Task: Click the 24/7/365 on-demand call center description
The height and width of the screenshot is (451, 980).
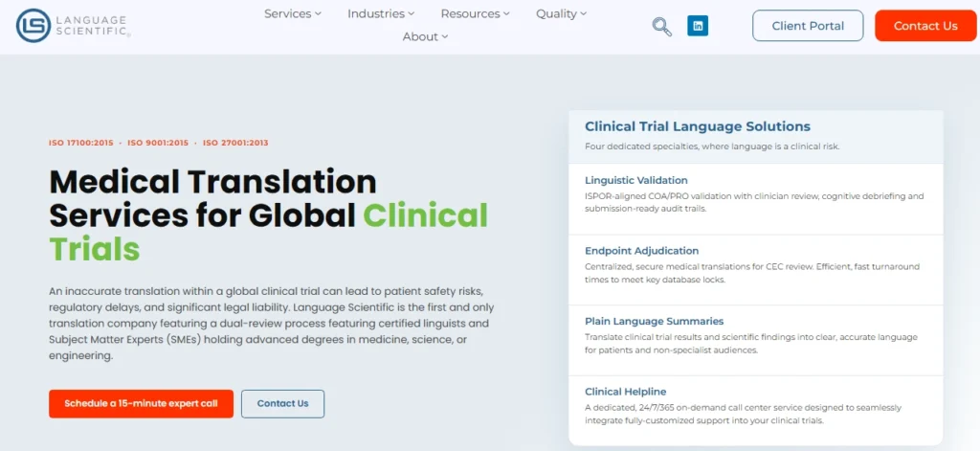Action: [743, 414]
